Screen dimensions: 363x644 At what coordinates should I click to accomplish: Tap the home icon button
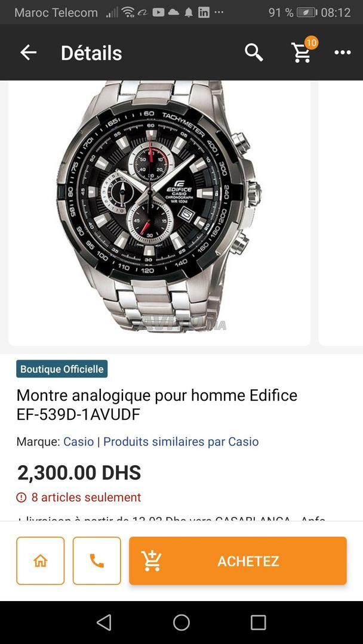point(40,561)
